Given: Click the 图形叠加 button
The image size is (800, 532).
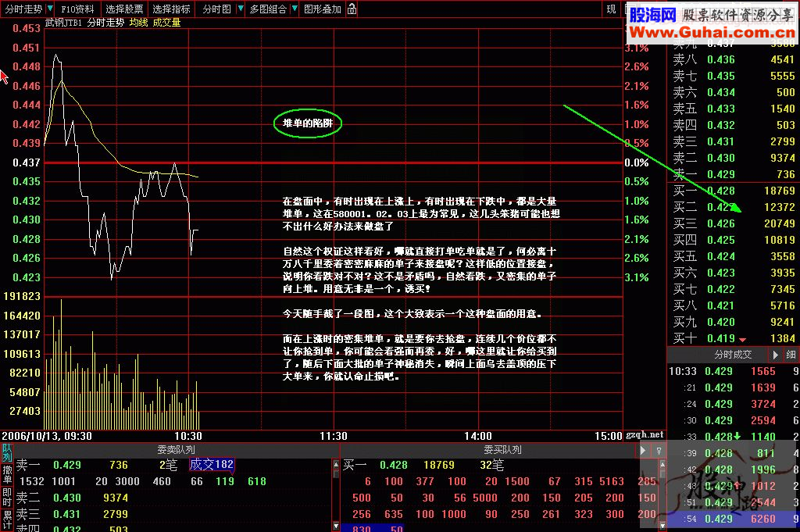Looking at the screenshot, I should [322, 9].
